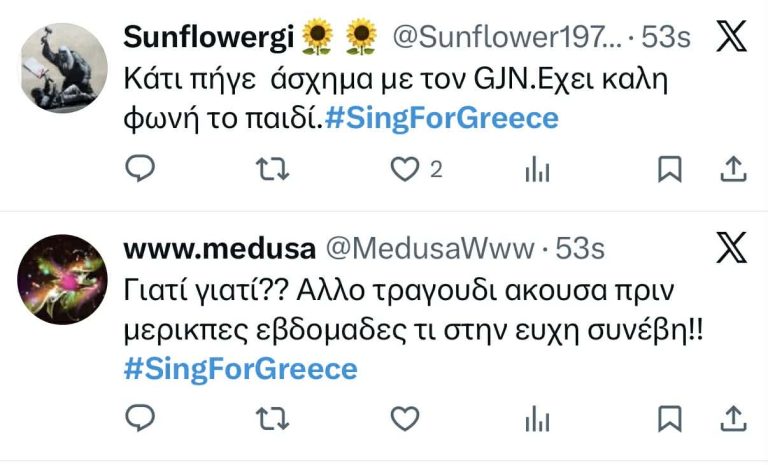This screenshot has width=768, height=465.
Task: Click X logo on Sunflowergi's tweet
Action: [732, 38]
